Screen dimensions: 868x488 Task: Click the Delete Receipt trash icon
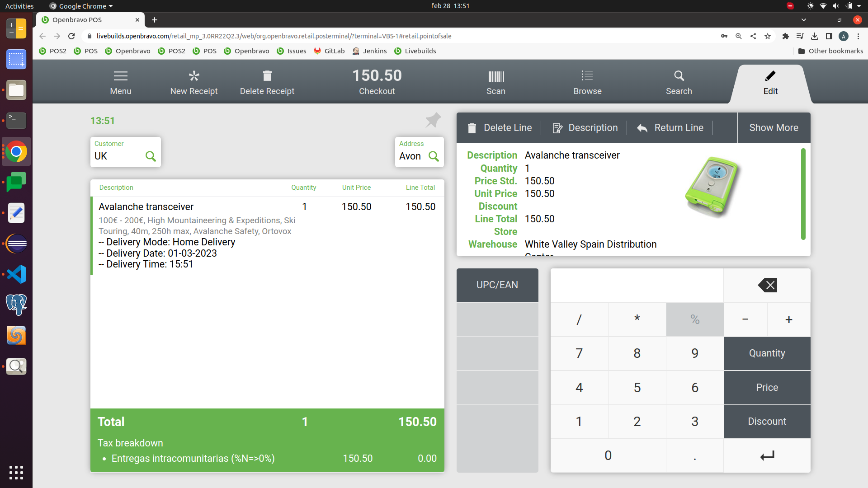click(267, 76)
